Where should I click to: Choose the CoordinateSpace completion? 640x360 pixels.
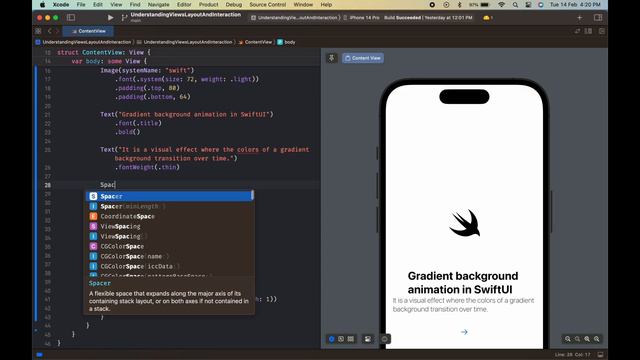click(x=170, y=216)
